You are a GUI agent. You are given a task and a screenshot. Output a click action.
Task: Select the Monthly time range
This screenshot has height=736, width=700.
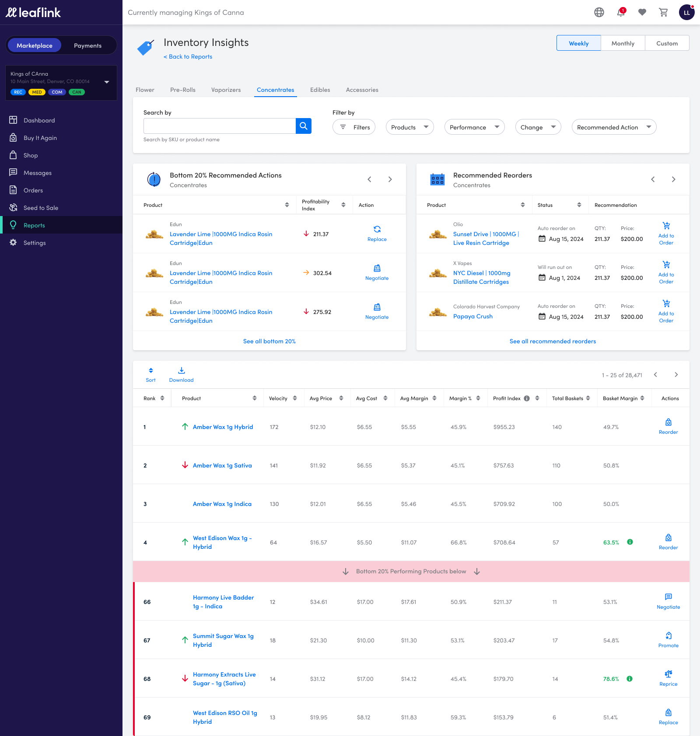pyautogui.click(x=623, y=43)
